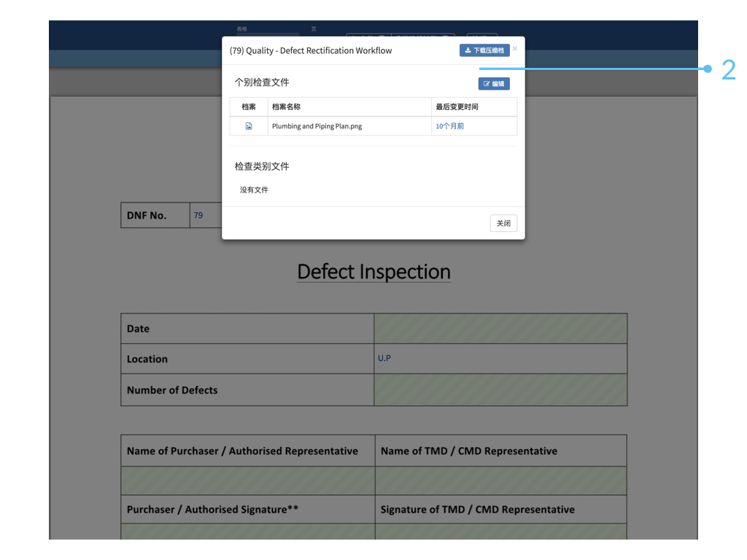Click the Purchaser / Authorised Signature label
The width and height of the screenshot is (747, 560).
212,510
